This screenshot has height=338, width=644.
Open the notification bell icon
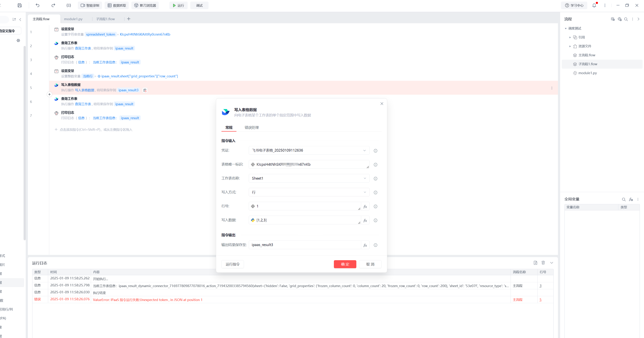click(x=594, y=5)
